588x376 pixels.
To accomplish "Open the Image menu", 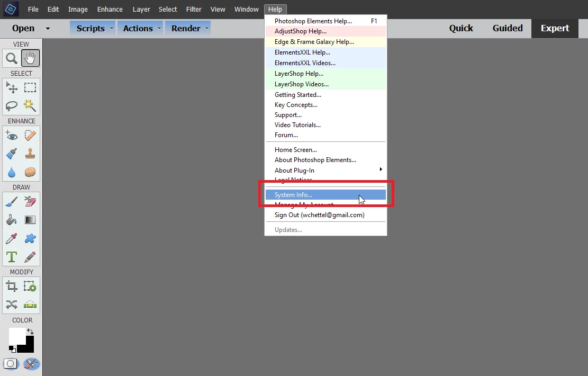I will 78,9.
